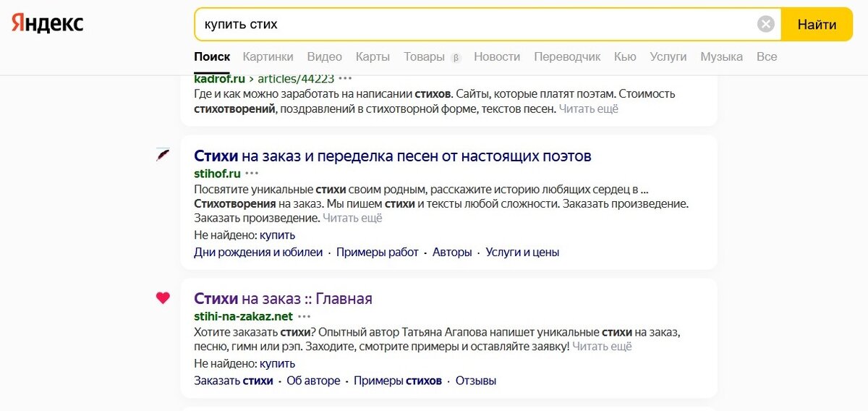Click the β badge next to Товары
The width and height of the screenshot is (868, 411).
click(x=456, y=57)
